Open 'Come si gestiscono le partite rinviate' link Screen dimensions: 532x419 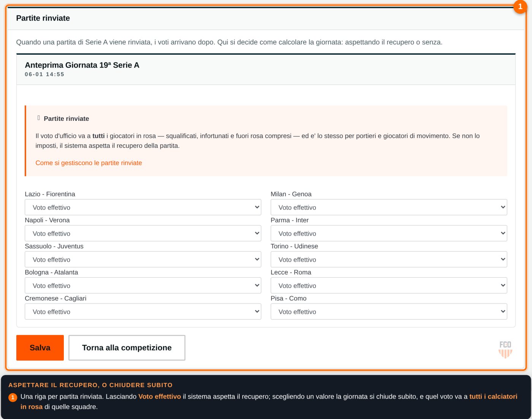89,163
